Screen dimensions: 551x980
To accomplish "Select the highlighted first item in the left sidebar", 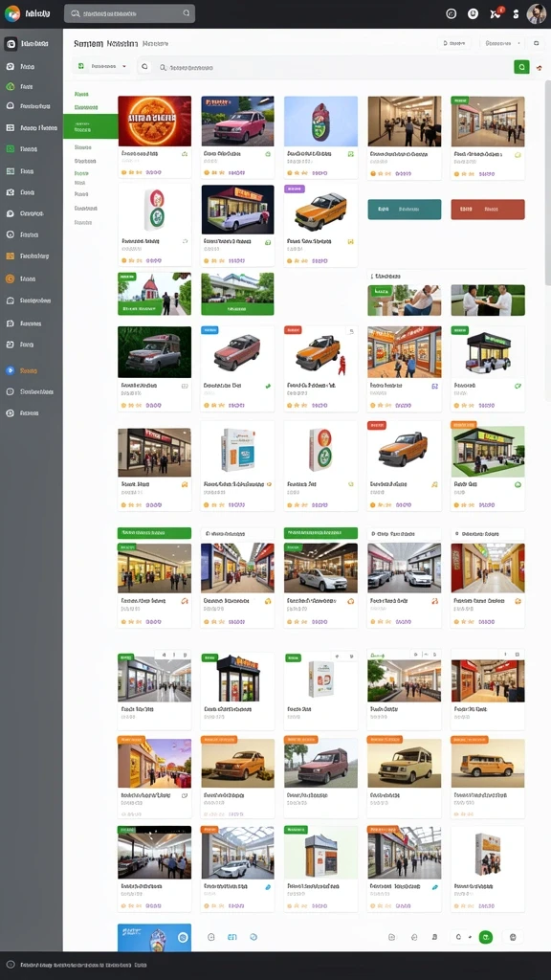I will (32, 44).
